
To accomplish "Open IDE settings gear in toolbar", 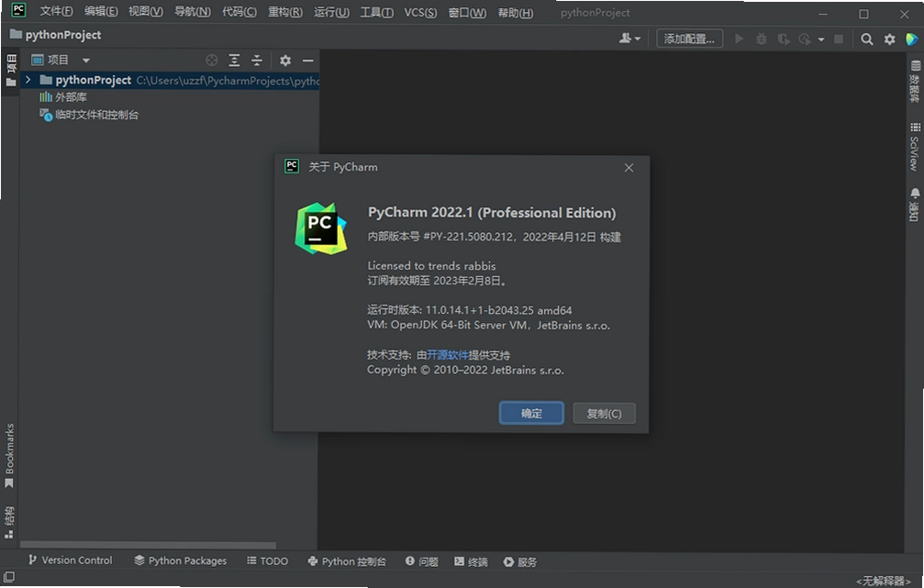I will 889,39.
